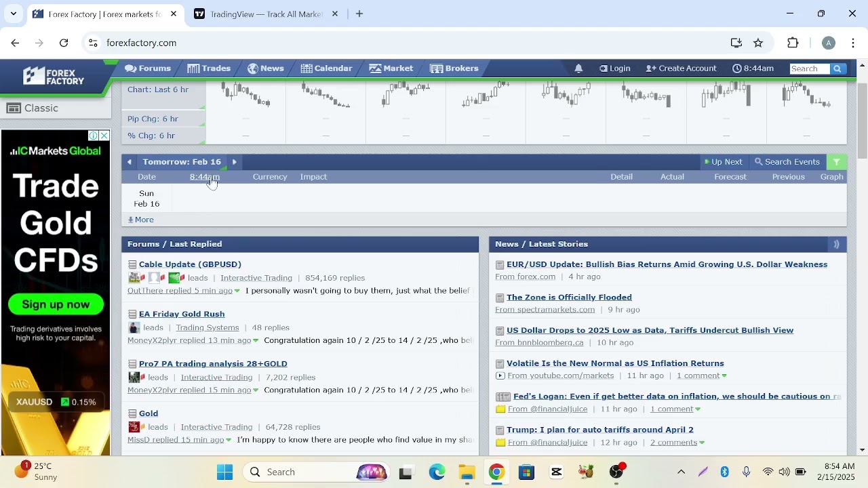The height and width of the screenshot is (488, 868).
Task: Click the 8:44am time column header
Action: point(205,177)
